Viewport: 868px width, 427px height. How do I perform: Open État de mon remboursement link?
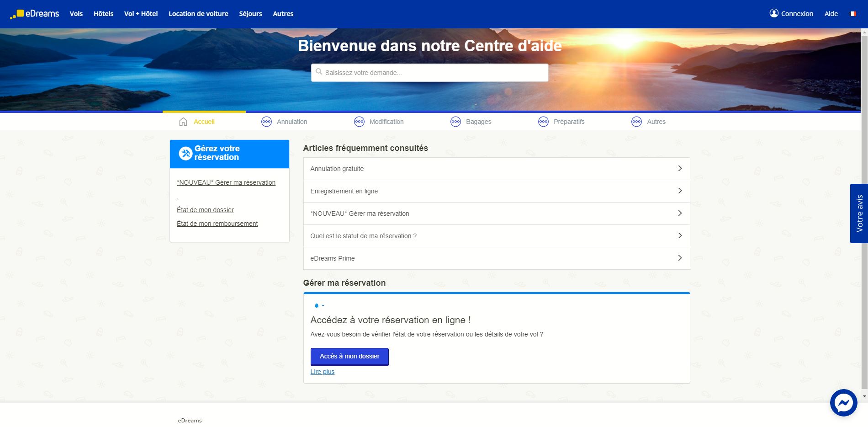coord(217,224)
